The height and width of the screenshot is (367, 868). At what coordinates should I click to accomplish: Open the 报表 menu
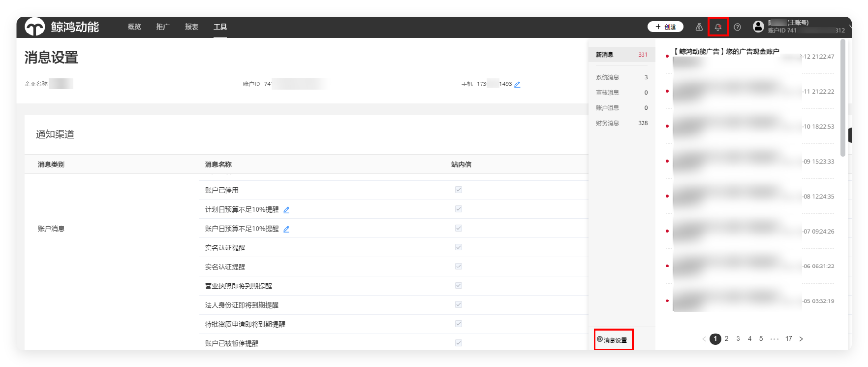coord(192,27)
